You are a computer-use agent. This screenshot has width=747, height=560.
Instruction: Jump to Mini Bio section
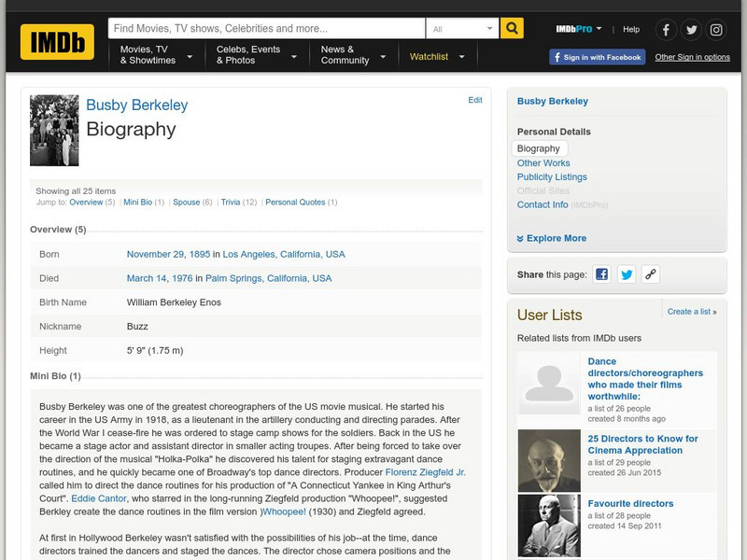point(137,203)
